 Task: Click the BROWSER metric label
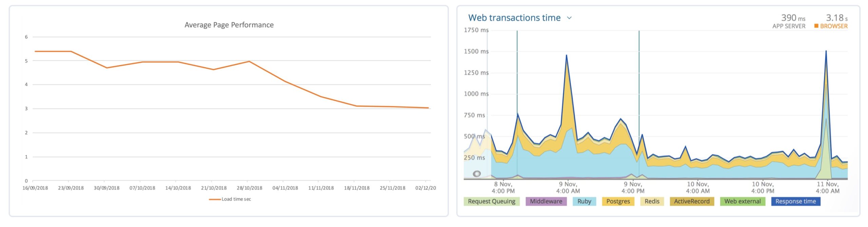tap(834, 26)
